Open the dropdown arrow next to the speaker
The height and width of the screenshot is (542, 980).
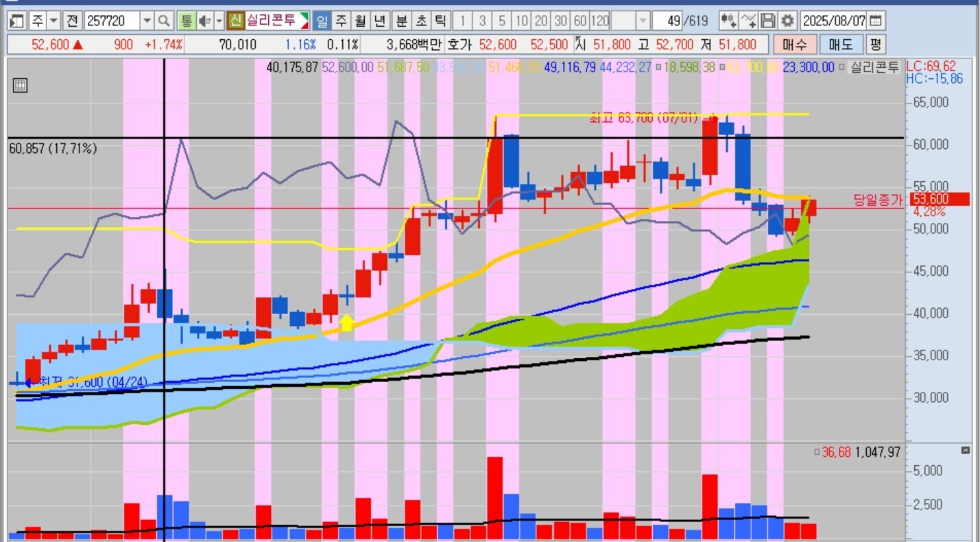click(219, 21)
